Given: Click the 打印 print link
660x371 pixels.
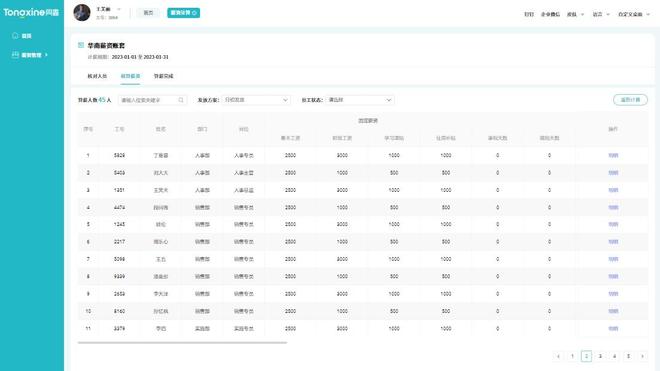Looking at the screenshot, I should (x=529, y=14).
